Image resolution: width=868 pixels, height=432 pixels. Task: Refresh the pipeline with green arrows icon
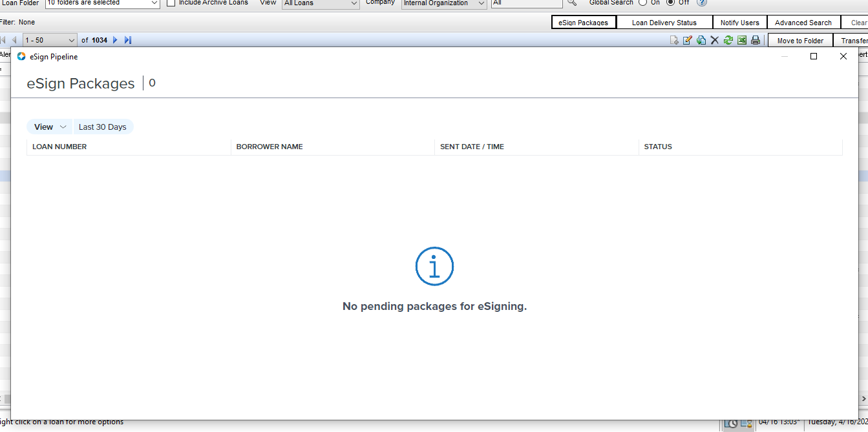coord(728,40)
